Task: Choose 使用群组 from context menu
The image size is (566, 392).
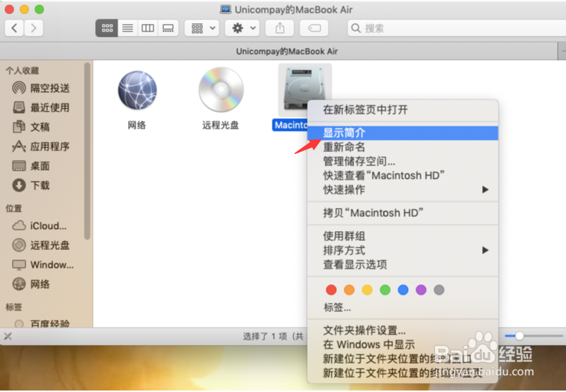Action: pyautogui.click(x=403, y=236)
